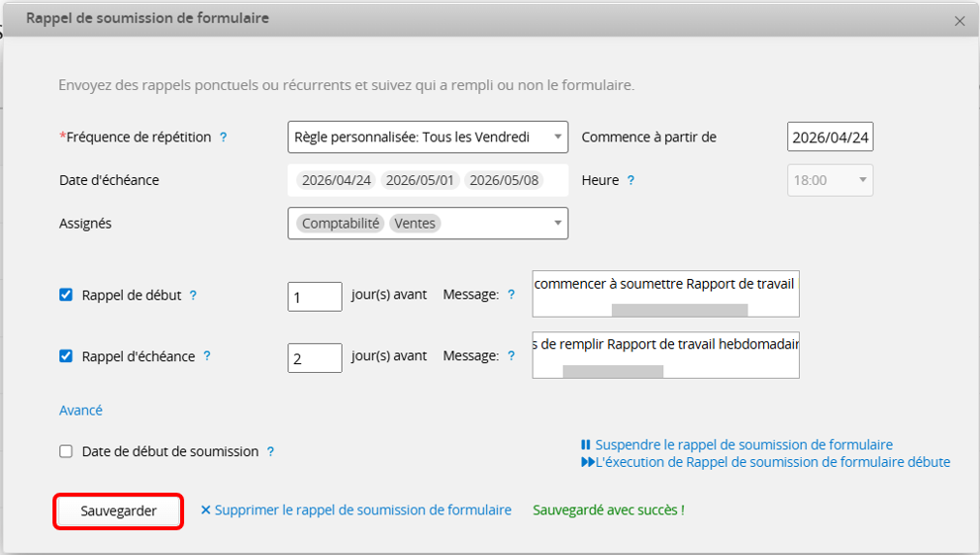Click help icon beside second Message label
This screenshot has height=555, width=980.
pyautogui.click(x=511, y=356)
